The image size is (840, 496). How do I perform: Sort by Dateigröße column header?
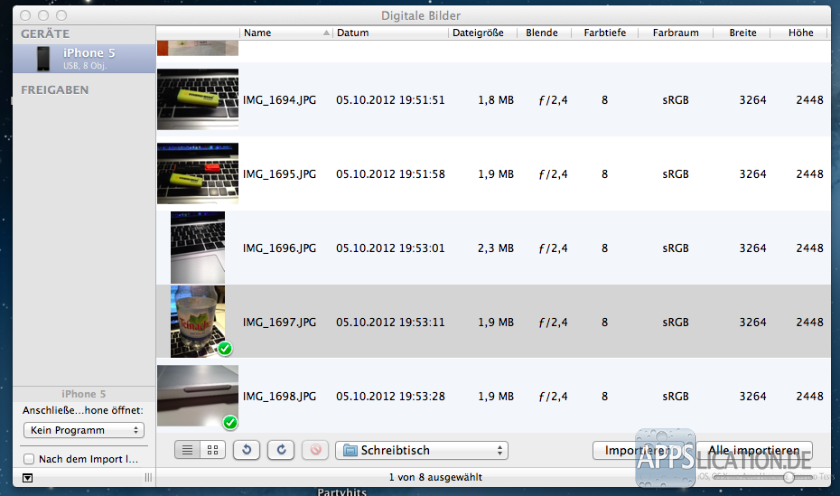483,33
